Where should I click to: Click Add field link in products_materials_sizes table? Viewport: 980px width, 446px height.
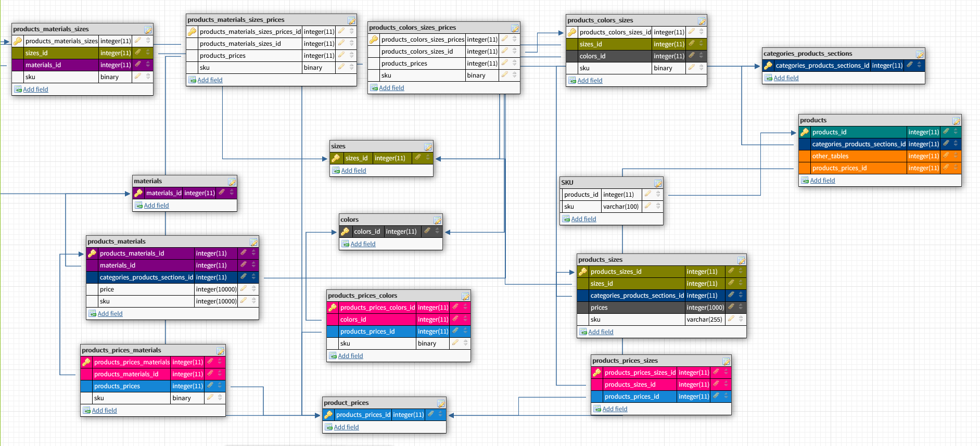[x=35, y=90]
